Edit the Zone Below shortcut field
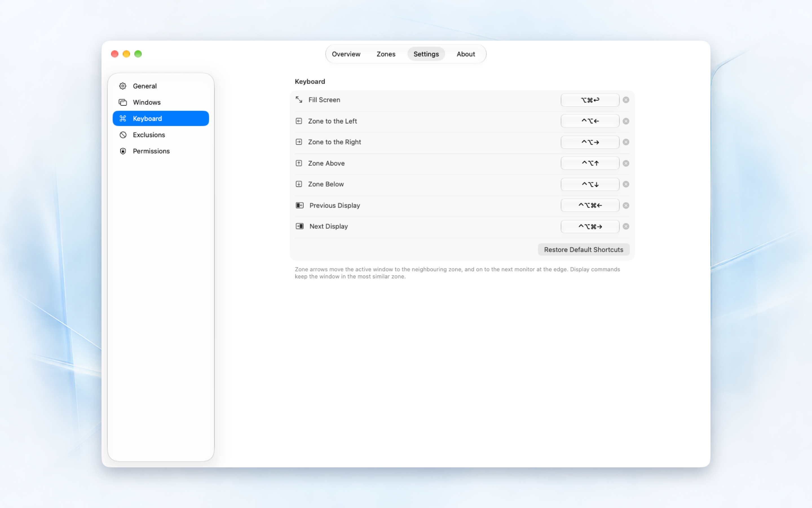The height and width of the screenshot is (508, 812). (x=590, y=184)
